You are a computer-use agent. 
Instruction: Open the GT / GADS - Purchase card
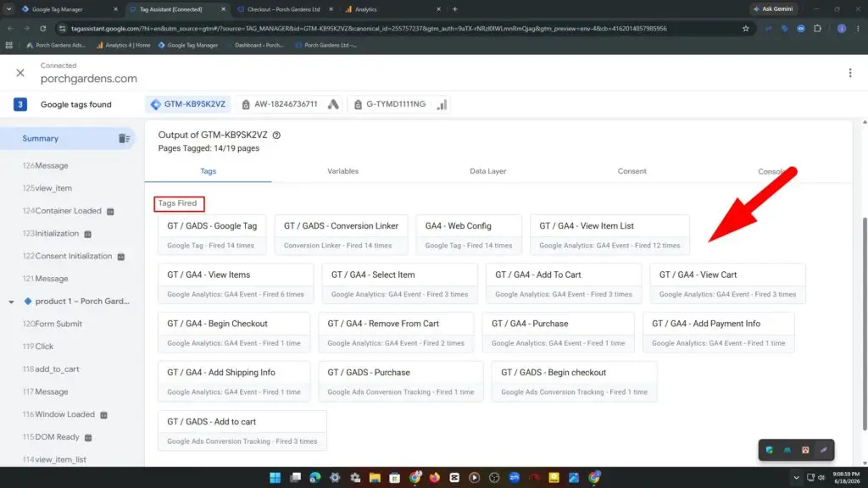401,381
